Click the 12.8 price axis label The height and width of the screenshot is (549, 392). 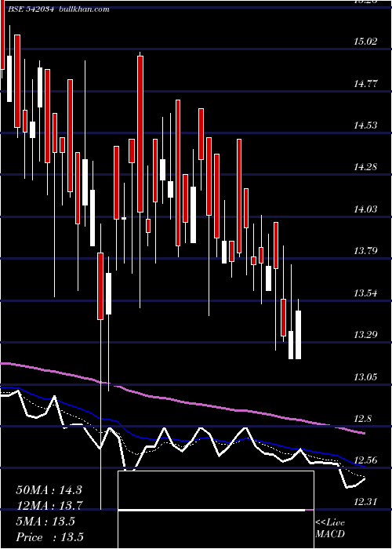coord(363,418)
